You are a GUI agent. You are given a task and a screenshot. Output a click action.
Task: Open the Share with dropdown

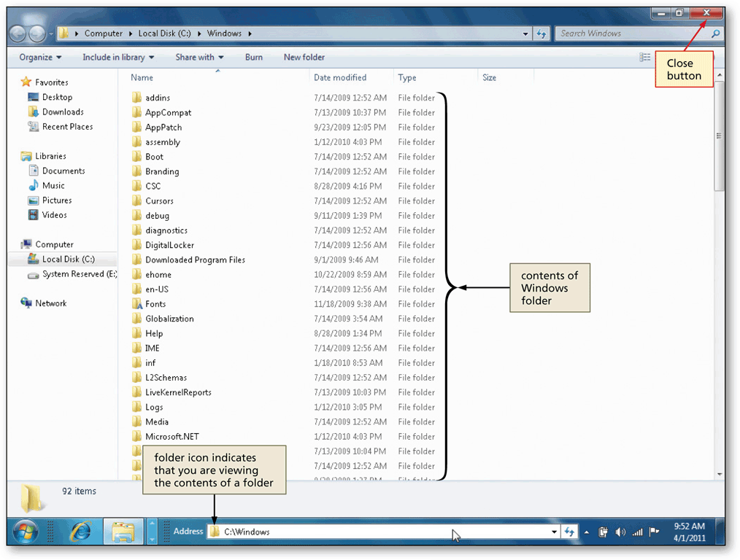(200, 57)
